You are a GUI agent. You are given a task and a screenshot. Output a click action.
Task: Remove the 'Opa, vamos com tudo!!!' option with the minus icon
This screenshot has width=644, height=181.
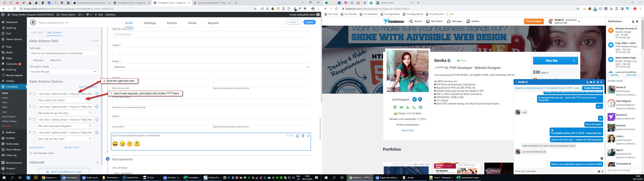tap(97, 94)
